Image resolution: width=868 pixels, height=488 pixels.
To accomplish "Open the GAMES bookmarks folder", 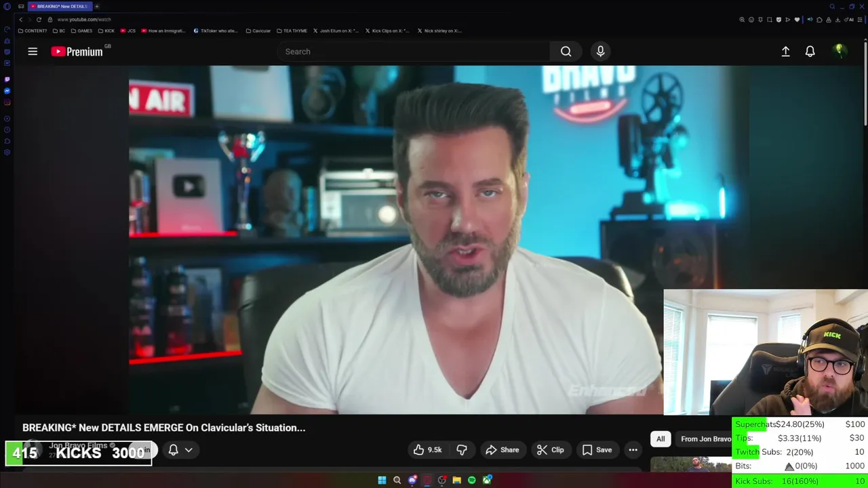I will [81, 30].
